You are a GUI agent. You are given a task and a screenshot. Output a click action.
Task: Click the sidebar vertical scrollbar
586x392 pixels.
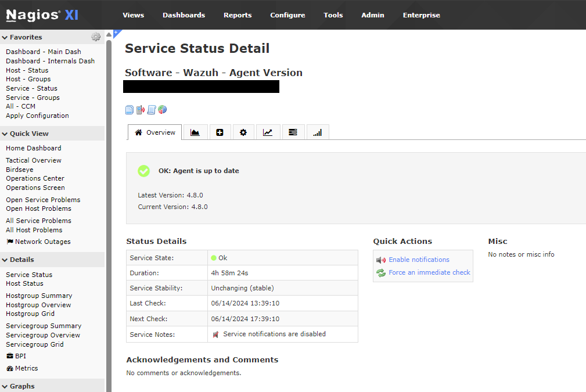click(x=109, y=215)
